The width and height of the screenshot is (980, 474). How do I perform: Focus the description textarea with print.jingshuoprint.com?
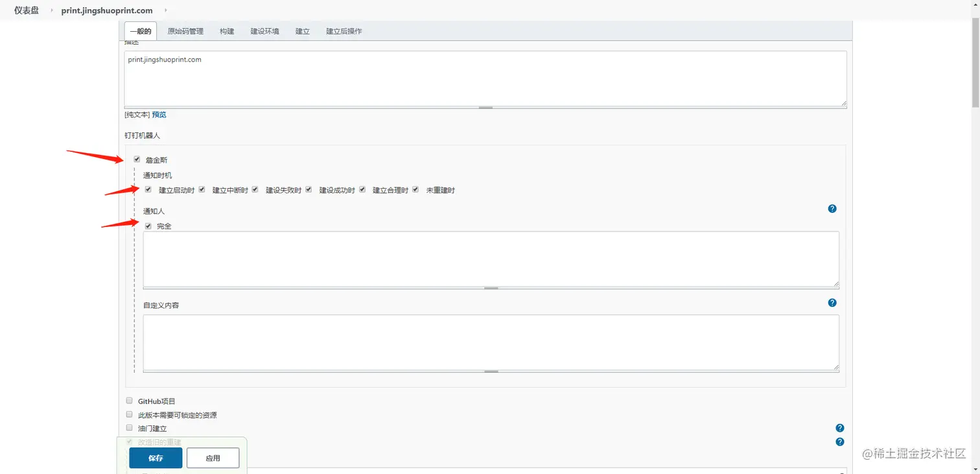(485, 78)
